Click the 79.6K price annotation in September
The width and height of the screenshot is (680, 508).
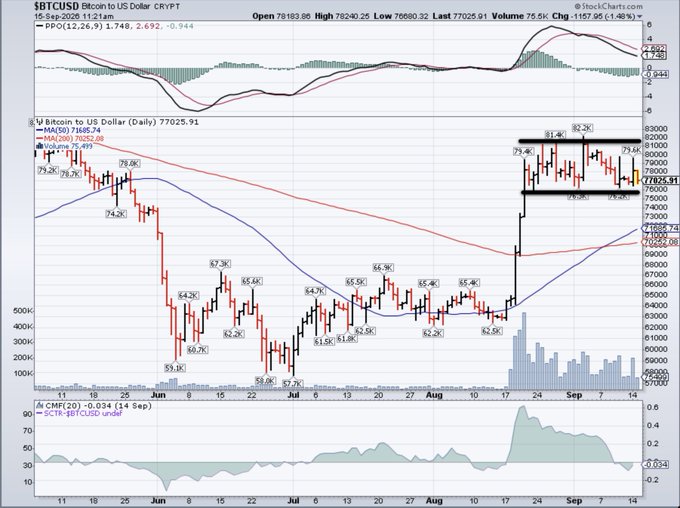(x=632, y=150)
